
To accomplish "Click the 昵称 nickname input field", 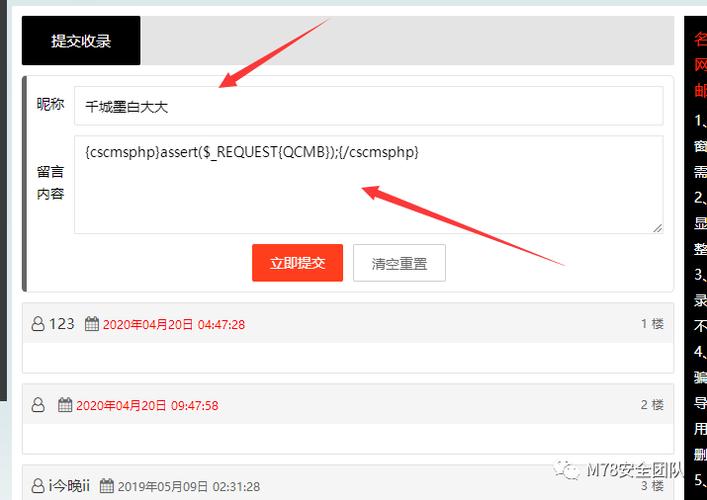I will [368, 106].
